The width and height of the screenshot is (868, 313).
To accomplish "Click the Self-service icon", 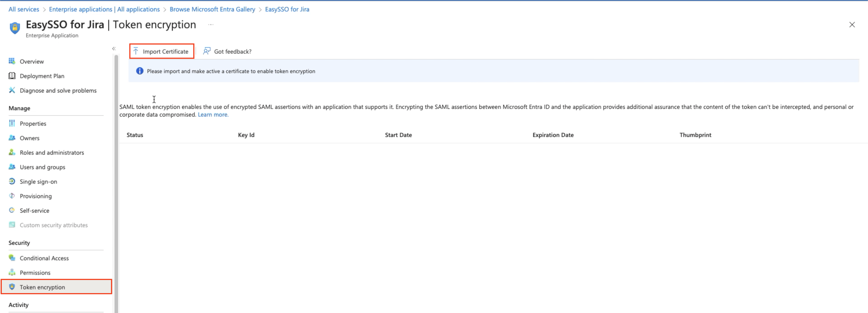I will click(x=12, y=210).
